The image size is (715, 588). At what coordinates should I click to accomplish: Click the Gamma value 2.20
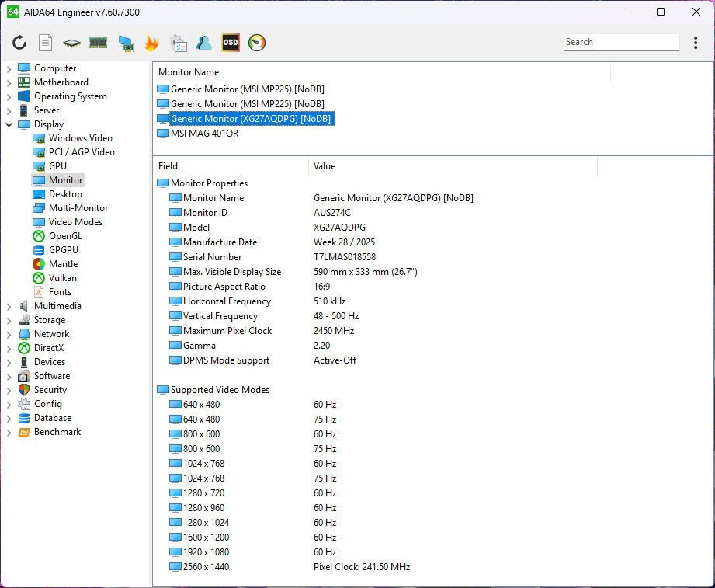tap(321, 346)
